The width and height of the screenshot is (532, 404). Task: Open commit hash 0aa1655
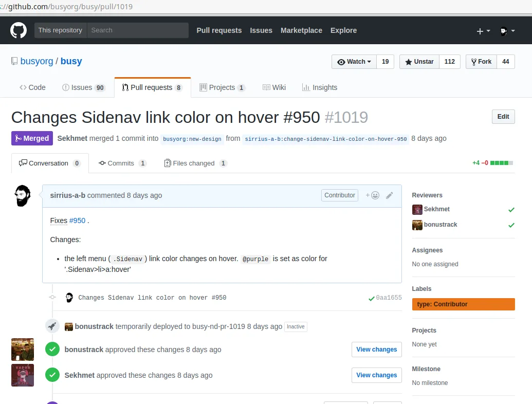coord(389,298)
